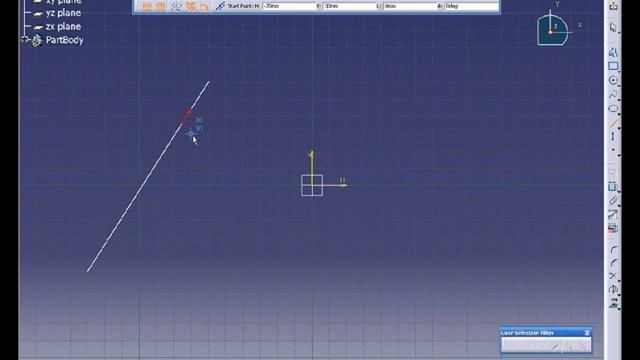Viewport: 640px width, 360px height.
Task: Open the Spline tool flyout arrow
Action: 619,100
